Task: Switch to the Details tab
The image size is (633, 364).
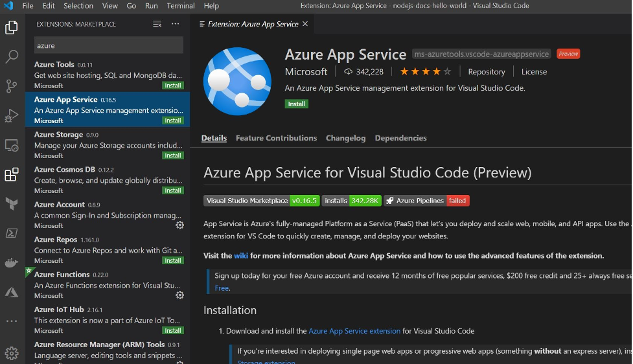Action: (x=214, y=138)
